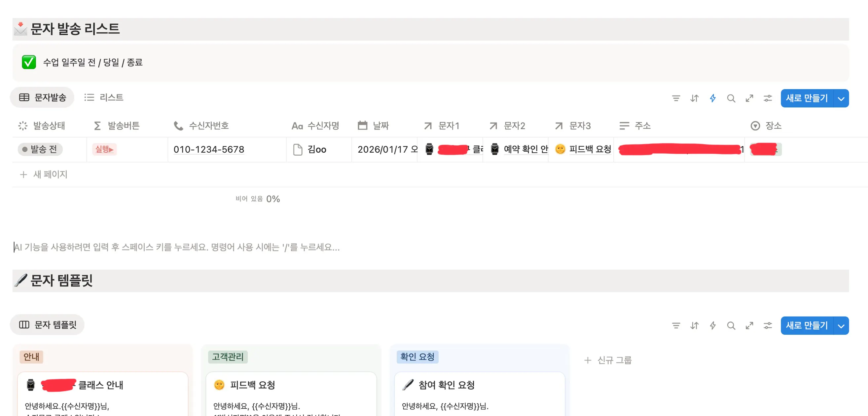Open sort options for the 문자발송 database
This screenshot has width=868, height=416.
click(x=694, y=98)
